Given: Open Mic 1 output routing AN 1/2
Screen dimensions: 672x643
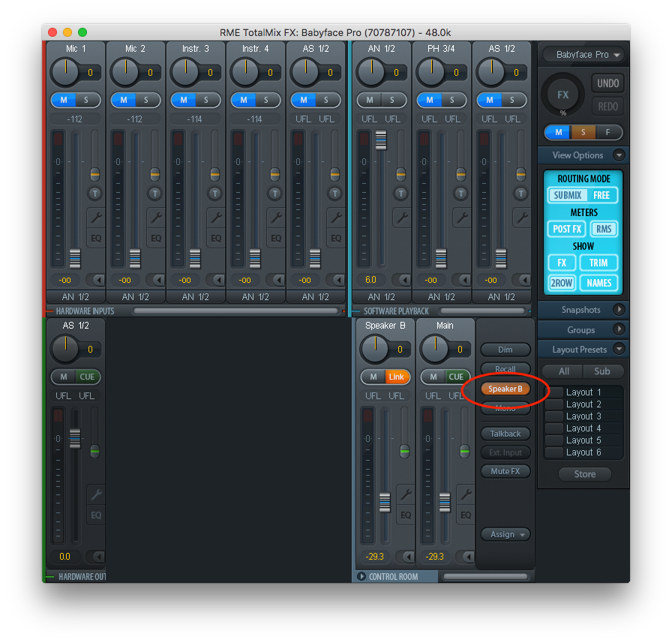Looking at the screenshot, I should [x=76, y=296].
